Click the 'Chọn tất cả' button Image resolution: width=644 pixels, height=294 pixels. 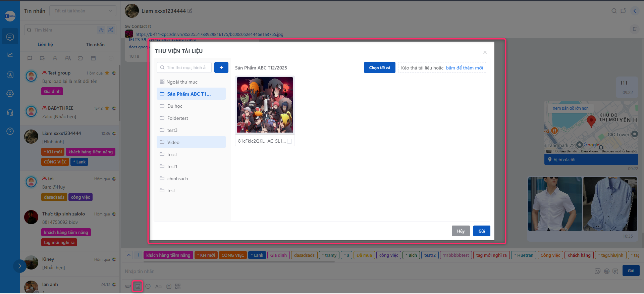click(379, 68)
